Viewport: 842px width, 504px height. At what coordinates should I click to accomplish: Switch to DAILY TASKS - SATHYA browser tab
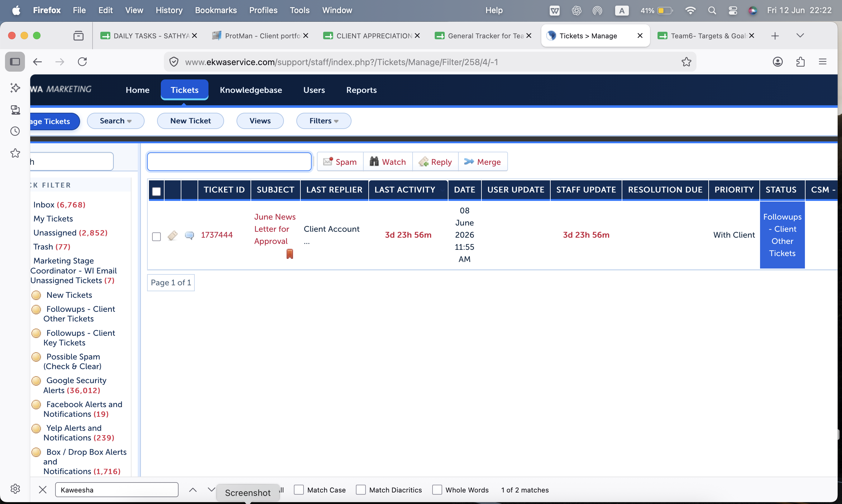[x=148, y=36]
